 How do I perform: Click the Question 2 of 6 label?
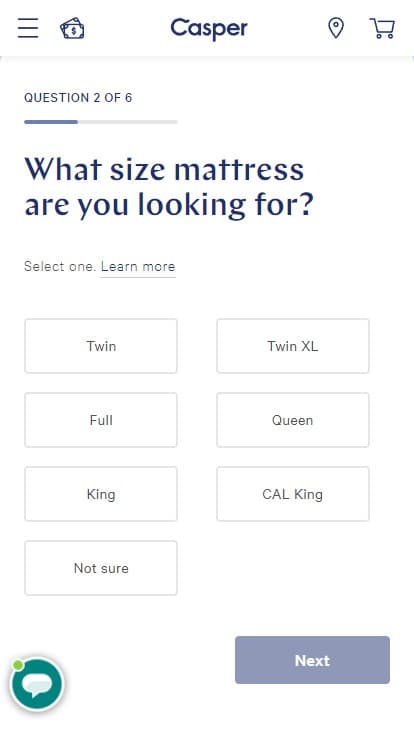78,98
